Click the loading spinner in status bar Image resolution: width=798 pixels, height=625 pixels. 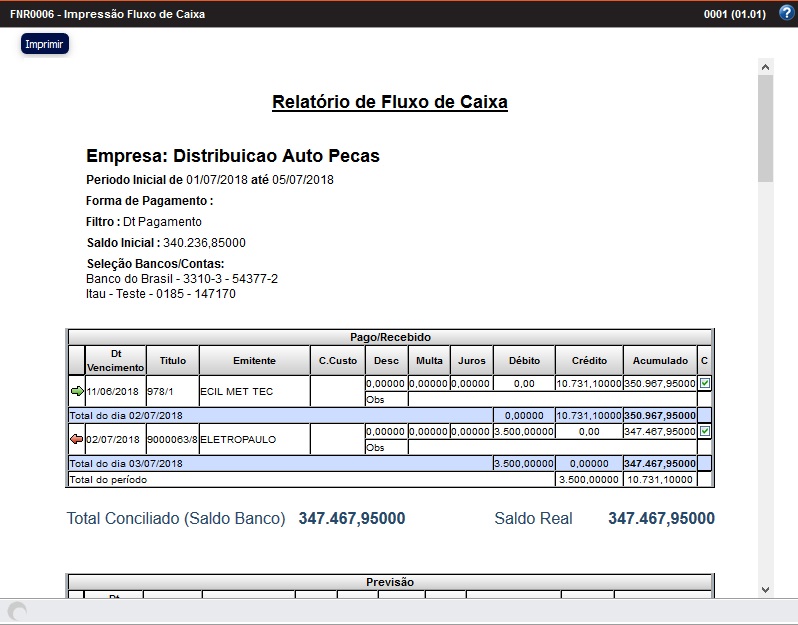(x=16, y=611)
